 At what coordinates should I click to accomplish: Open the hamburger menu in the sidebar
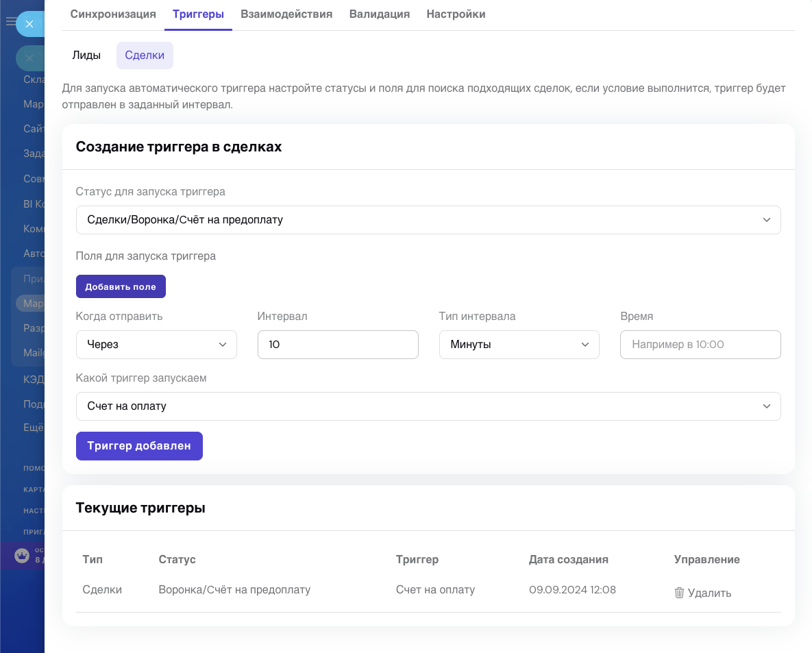[x=10, y=21]
